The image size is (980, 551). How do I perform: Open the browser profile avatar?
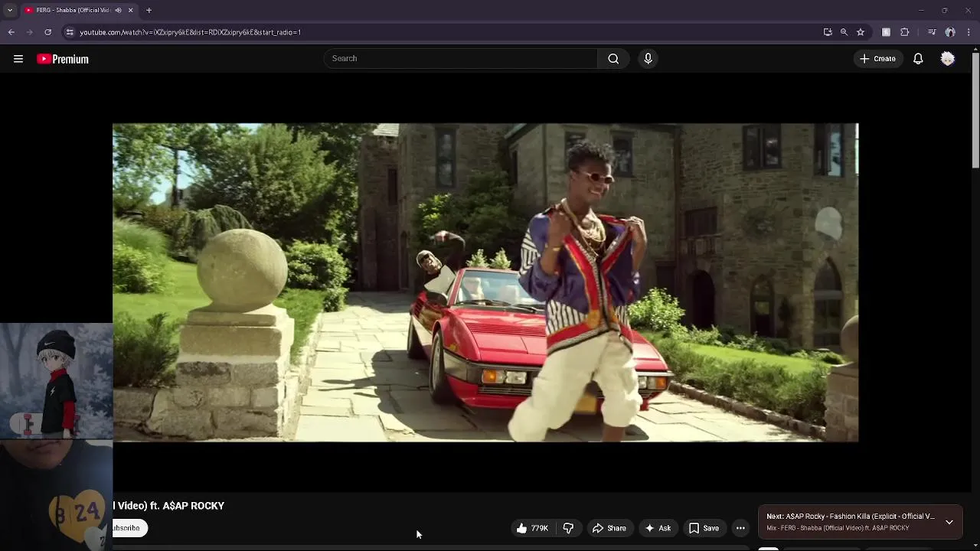(950, 32)
